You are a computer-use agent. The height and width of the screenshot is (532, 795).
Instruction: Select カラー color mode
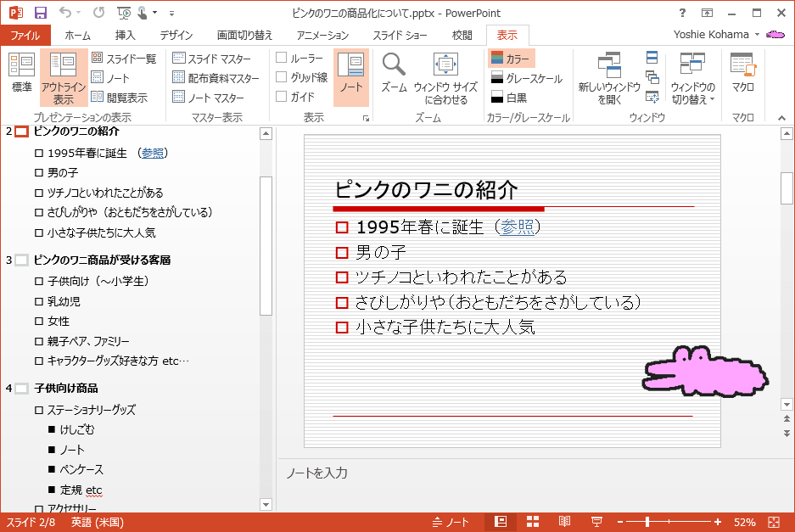[x=511, y=59]
